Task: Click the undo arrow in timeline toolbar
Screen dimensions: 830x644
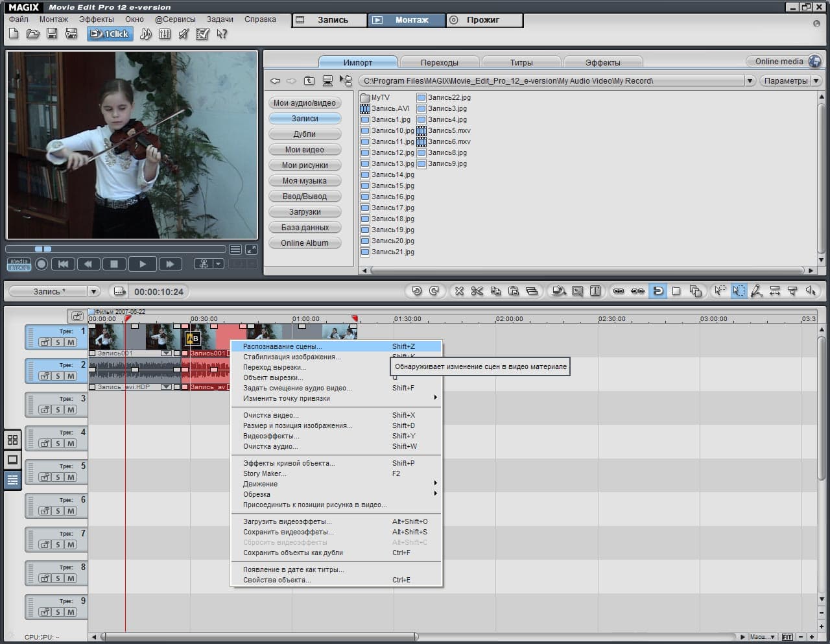Action: click(417, 291)
